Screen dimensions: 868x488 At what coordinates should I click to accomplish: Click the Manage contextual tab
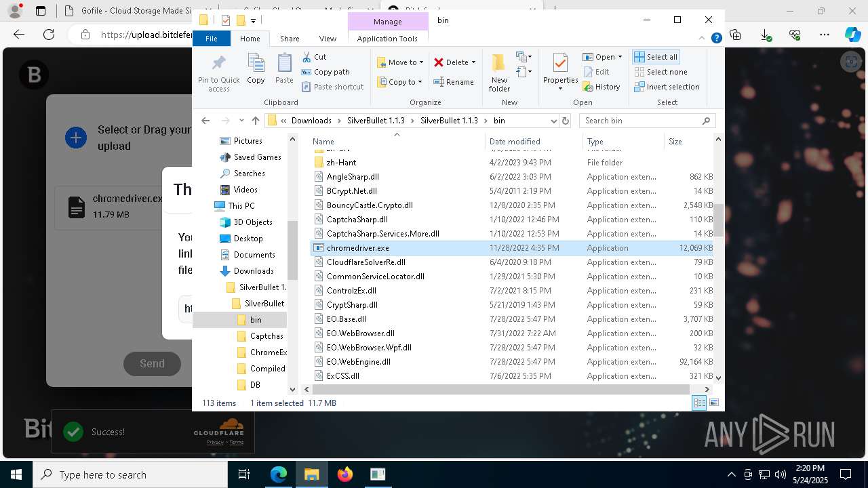(387, 22)
